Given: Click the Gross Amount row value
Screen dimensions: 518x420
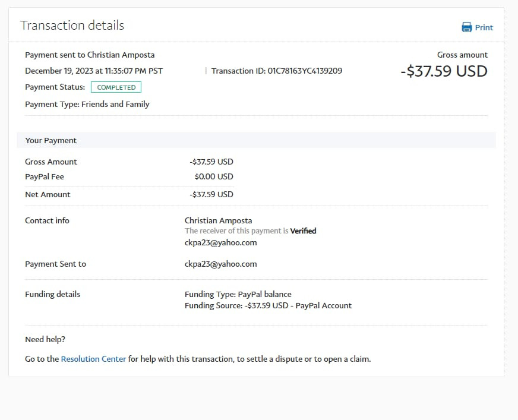Looking at the screenshot, I should (211, 162).
